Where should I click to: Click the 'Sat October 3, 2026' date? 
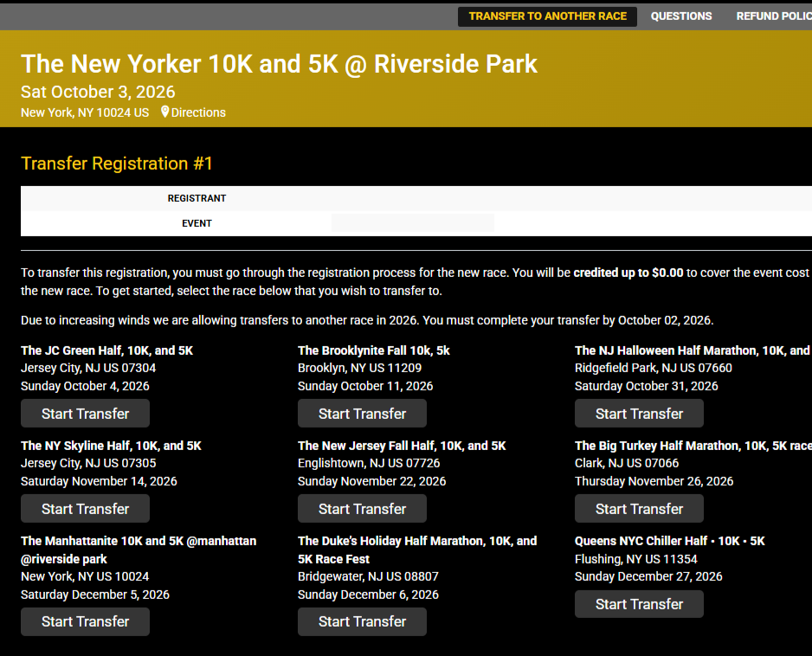(x=98, y=92)
